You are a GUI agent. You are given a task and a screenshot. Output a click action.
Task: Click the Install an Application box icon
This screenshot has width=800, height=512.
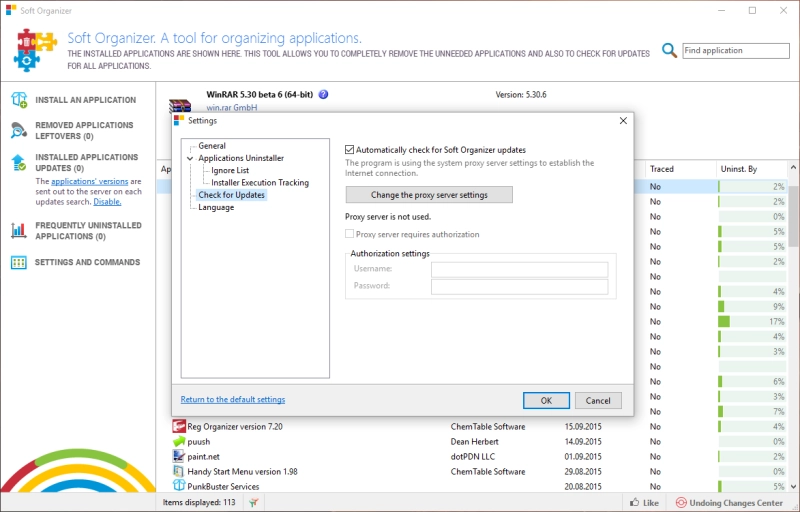pyautogui.click(x=18, y=100)
